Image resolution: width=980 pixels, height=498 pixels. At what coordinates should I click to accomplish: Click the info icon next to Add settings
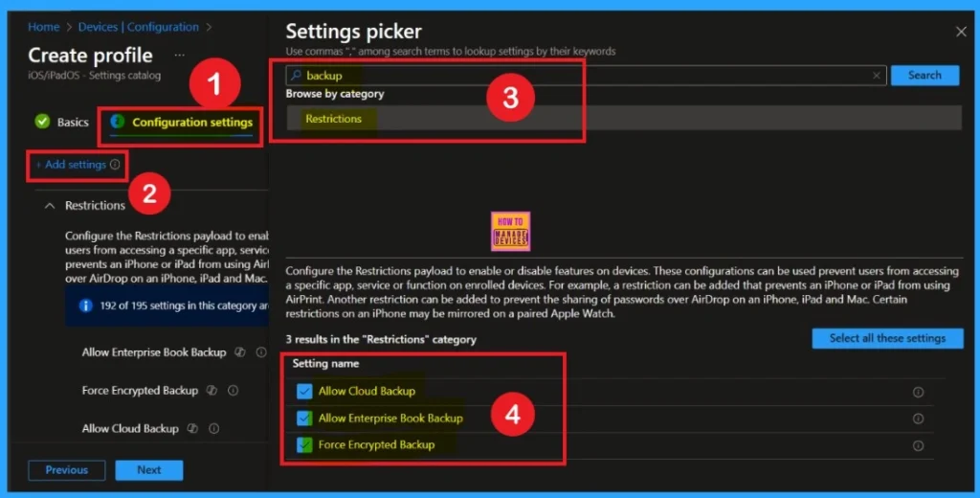coord(115,165)
